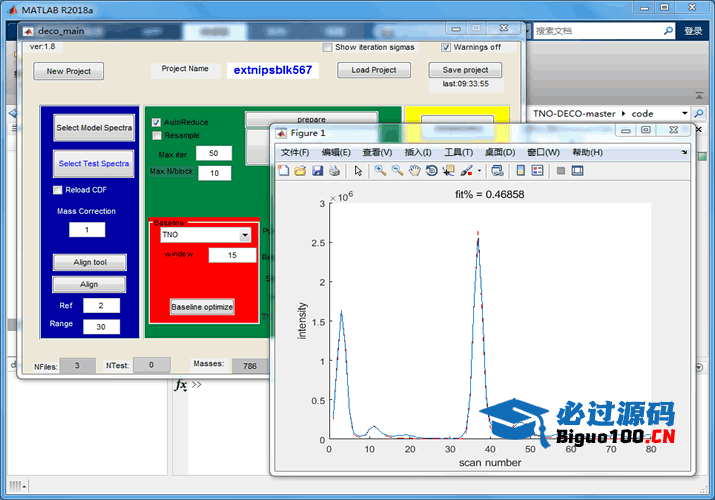Activate the Data Cursor tool

(x=449, y=171)
